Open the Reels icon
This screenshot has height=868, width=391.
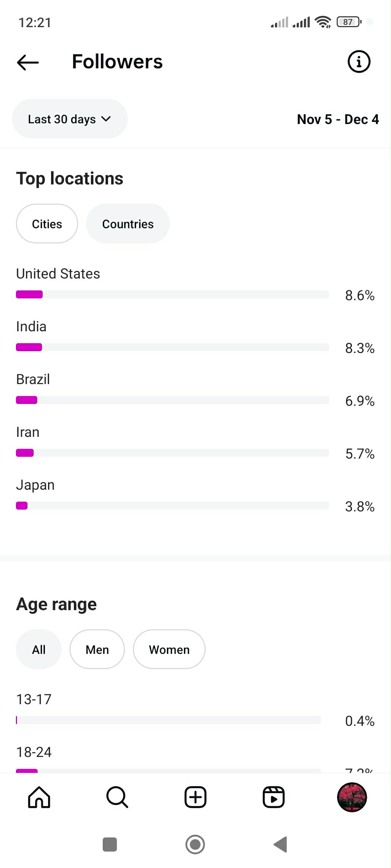[274, 797]
